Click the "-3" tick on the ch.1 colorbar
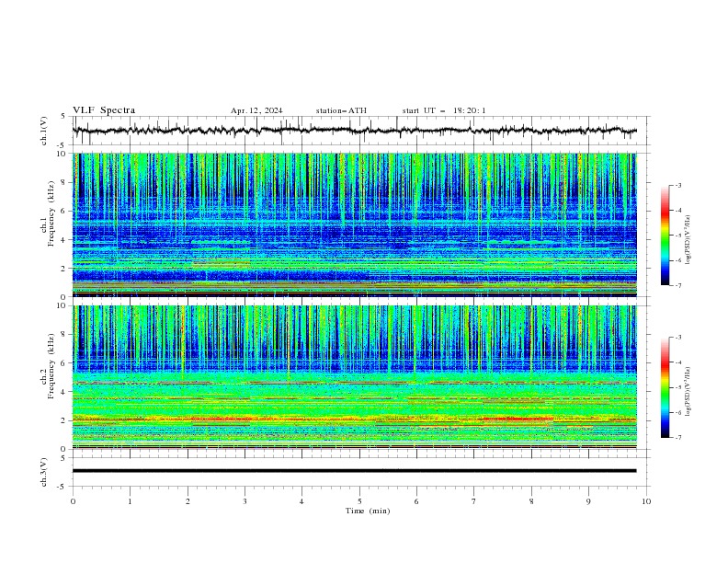 point(678,185)
